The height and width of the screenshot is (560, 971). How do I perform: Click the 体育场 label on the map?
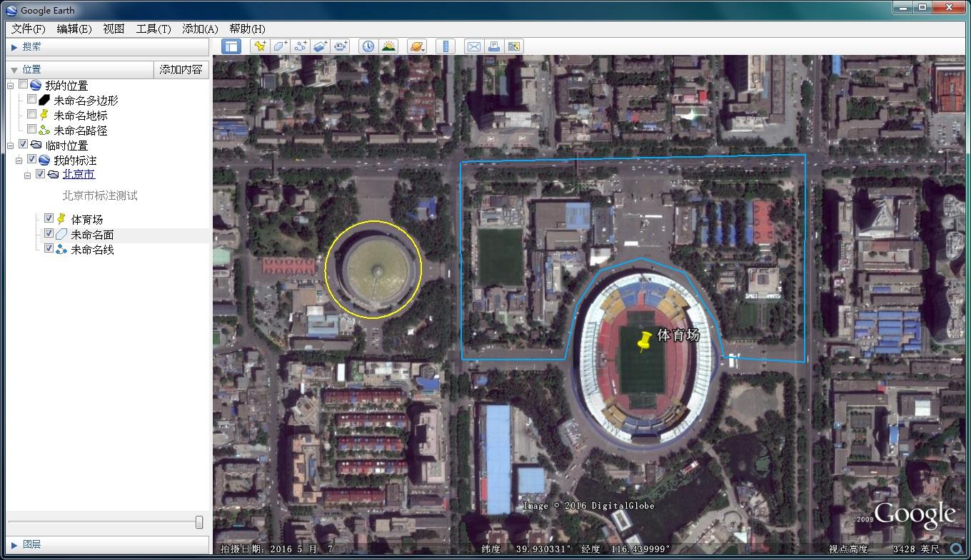point(678,335)
